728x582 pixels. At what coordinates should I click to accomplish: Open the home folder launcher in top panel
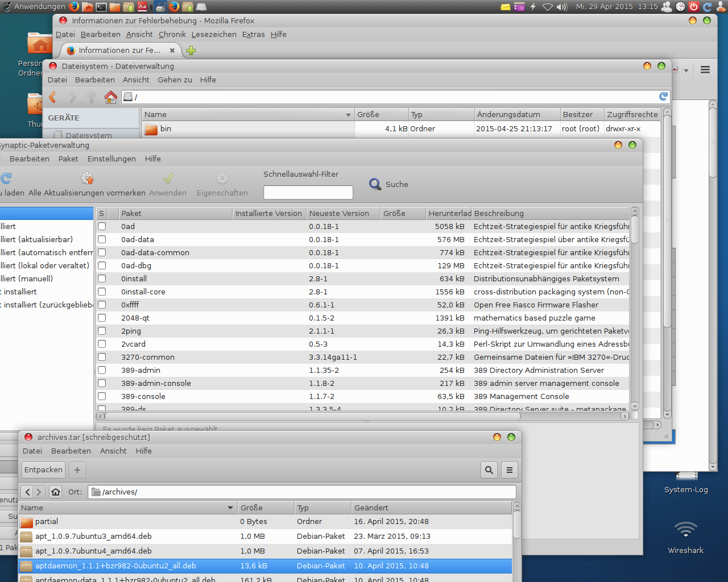88,7
